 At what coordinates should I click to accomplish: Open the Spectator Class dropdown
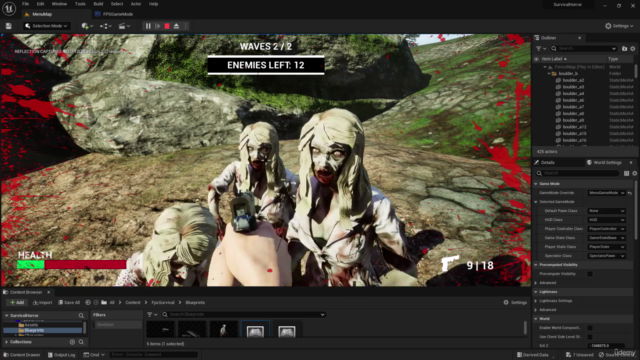coord(607,256)
